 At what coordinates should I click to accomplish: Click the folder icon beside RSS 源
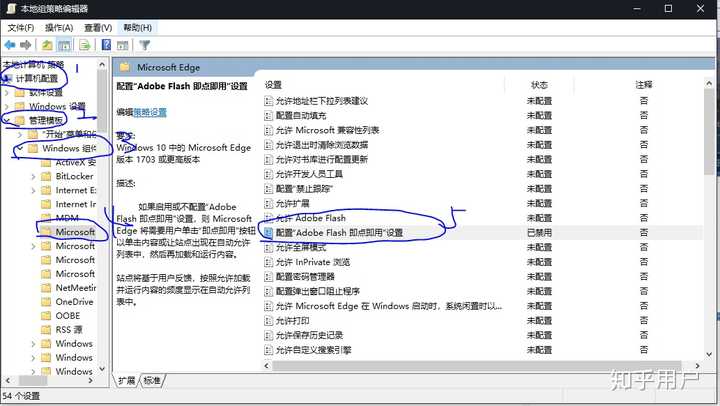tap(46, 330)
